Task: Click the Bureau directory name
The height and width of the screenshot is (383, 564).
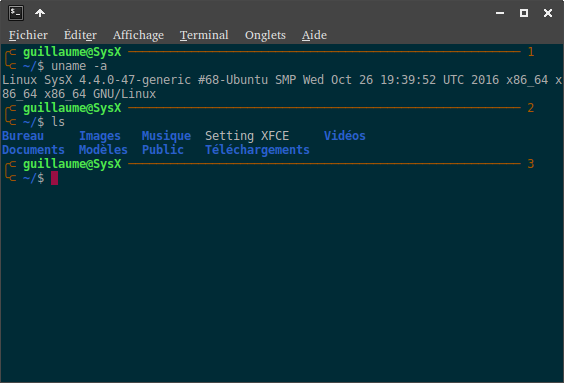Action: point(23,136)
